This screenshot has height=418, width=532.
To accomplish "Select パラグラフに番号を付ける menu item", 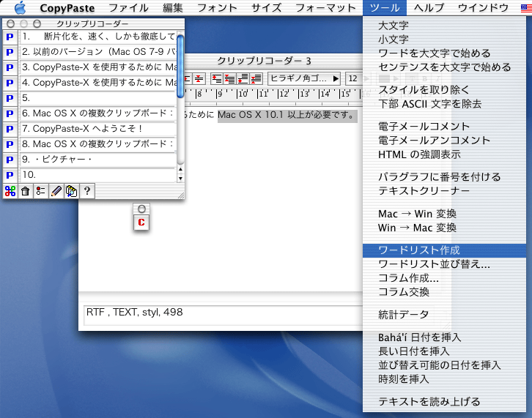I will click(445, 177).
